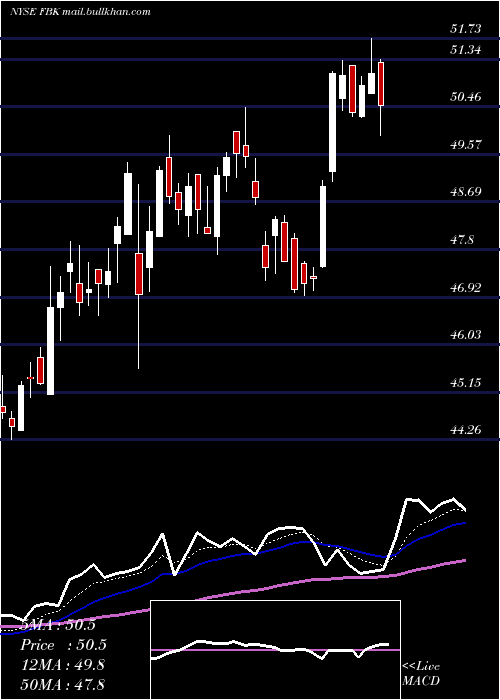Select the '12MA : 49.8' readout

pos(63,665)
